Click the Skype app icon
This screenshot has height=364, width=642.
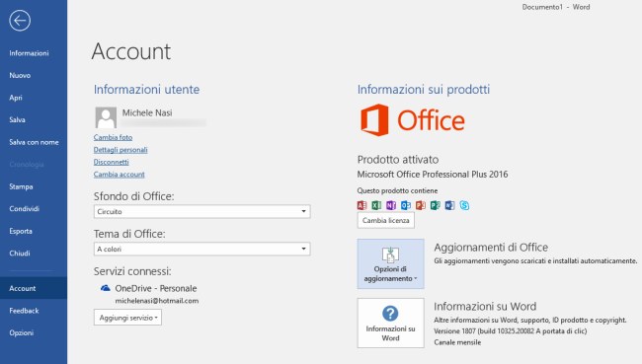coord(464,205)
